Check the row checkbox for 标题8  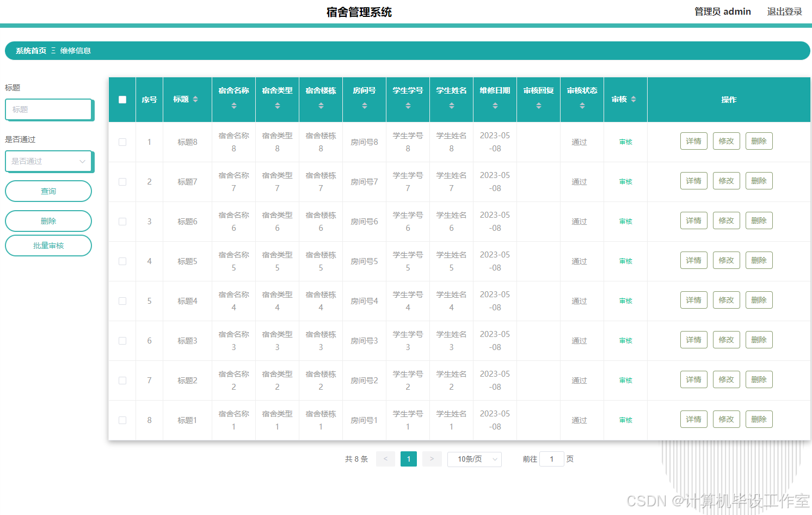[122, 142]
